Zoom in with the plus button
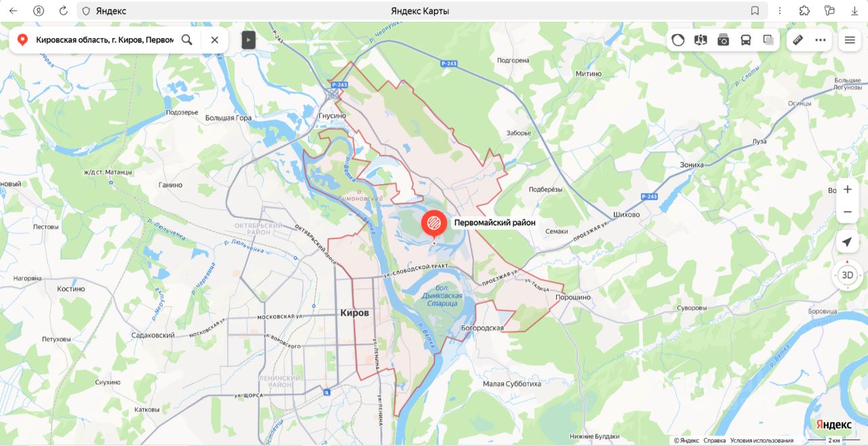 coord(847,189)
